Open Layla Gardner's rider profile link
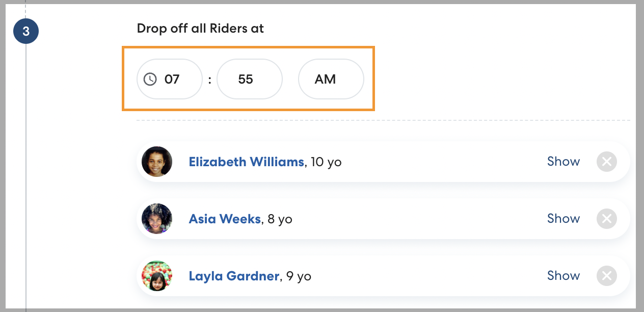The width and height of the screenshot is (644, 312). [x=234, y=276]
